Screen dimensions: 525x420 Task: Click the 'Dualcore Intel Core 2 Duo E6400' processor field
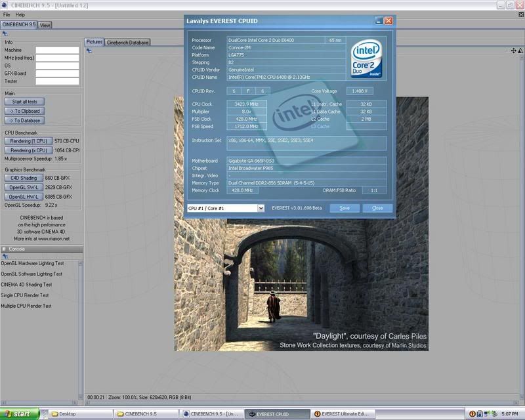pyautogui.click(x=276, y=40)
